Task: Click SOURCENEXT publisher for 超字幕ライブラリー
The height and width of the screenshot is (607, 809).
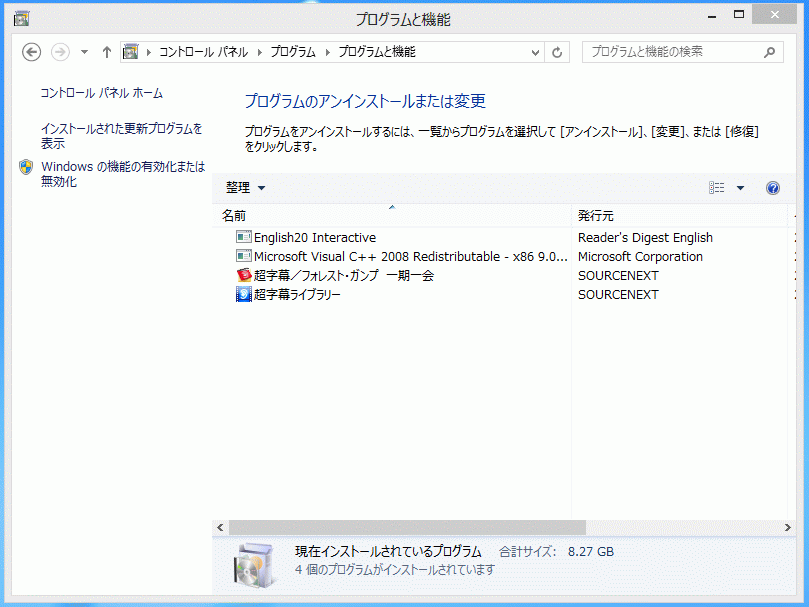Action: point(618,295)
